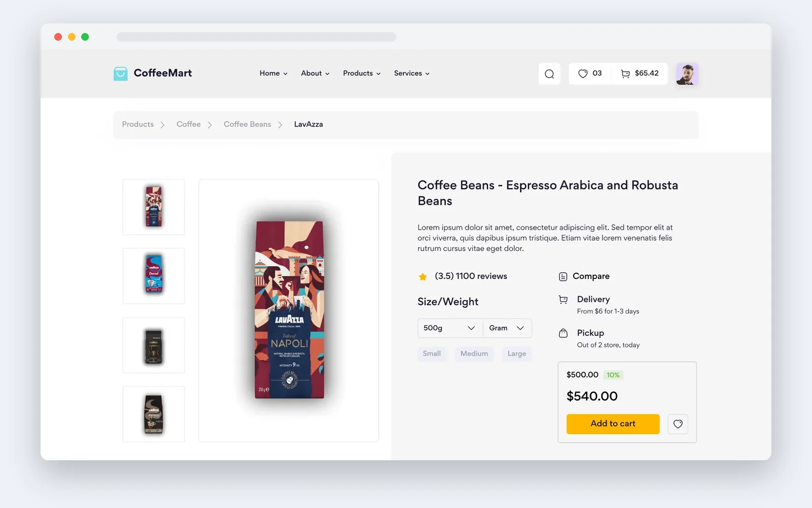812x508 pixels.
Task: Click the yellow star rating icon
Action: tap(423, 276)
